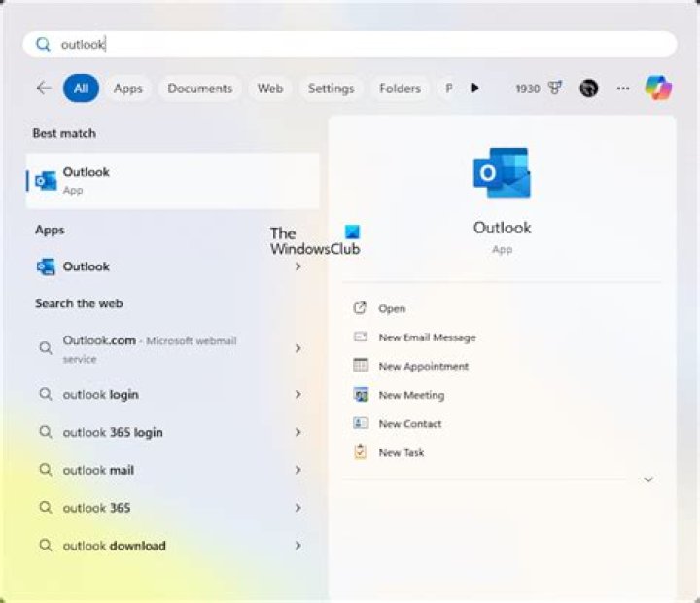The height and width of the screenshot is (603, 700).
Task: Click the rewards trophy icon beside 1930
Action: click(x=555, y=88)
